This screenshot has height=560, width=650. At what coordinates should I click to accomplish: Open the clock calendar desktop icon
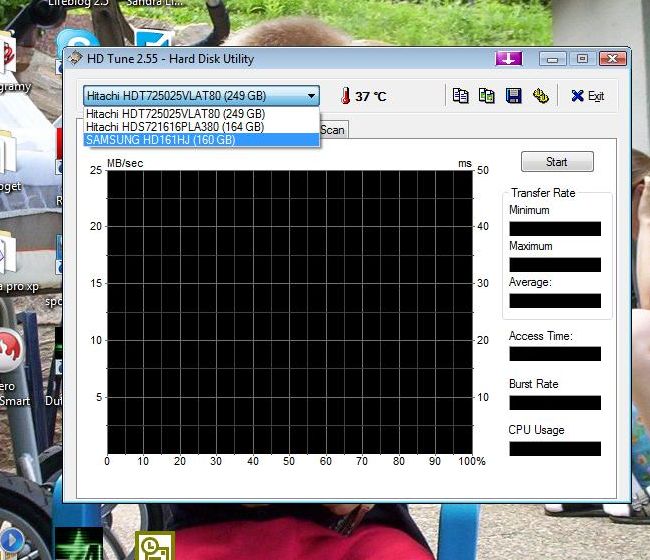155,545
